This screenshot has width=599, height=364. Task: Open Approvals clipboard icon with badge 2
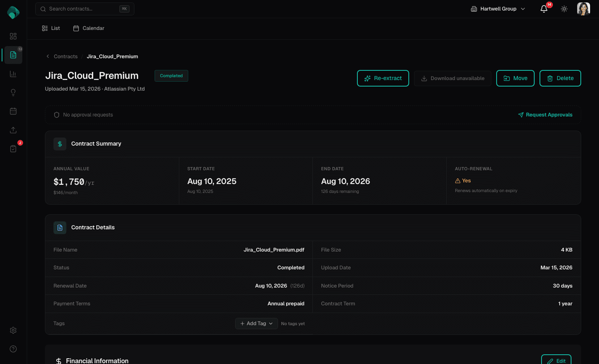(13, 148)
